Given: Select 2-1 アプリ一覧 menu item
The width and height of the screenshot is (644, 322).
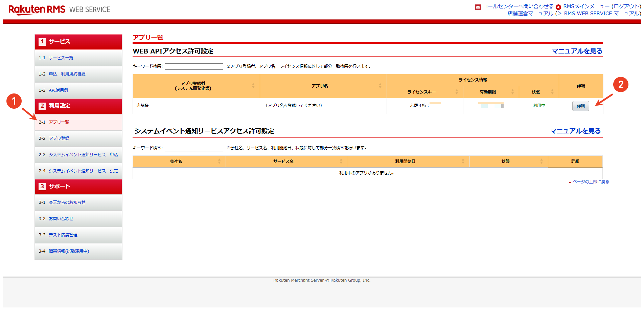Looking at the screenshot, I should click(78, 122).
